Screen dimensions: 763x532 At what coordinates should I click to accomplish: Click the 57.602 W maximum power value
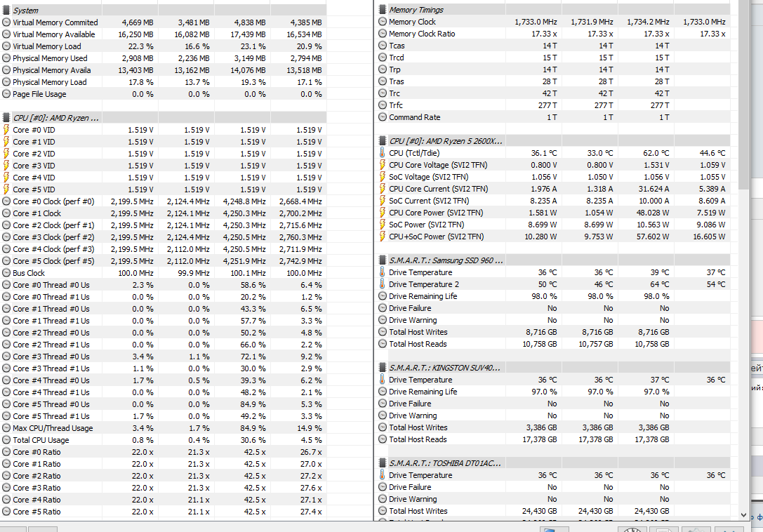(649, 237)
